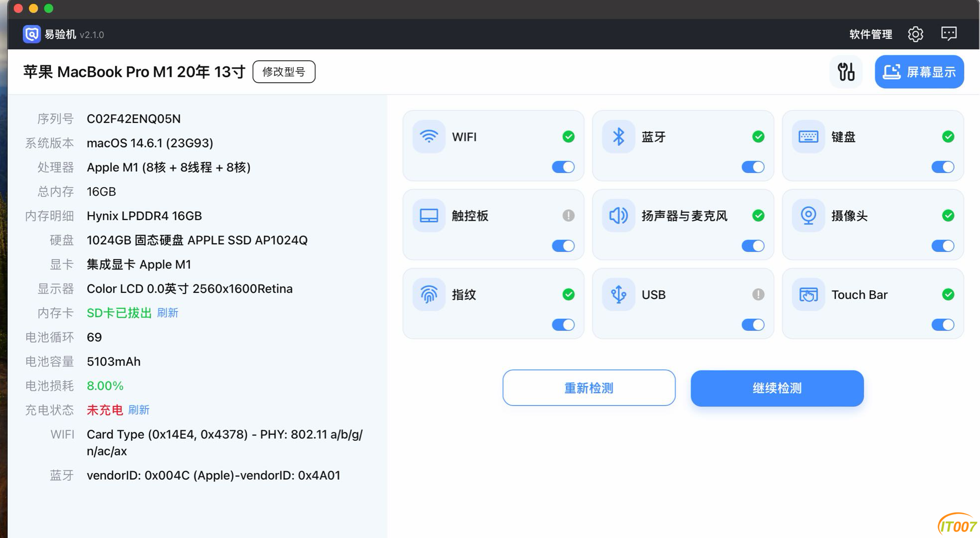Screen dimensions: 980x538
Task: Toggle the USB test switch
Action: (753, 325)
